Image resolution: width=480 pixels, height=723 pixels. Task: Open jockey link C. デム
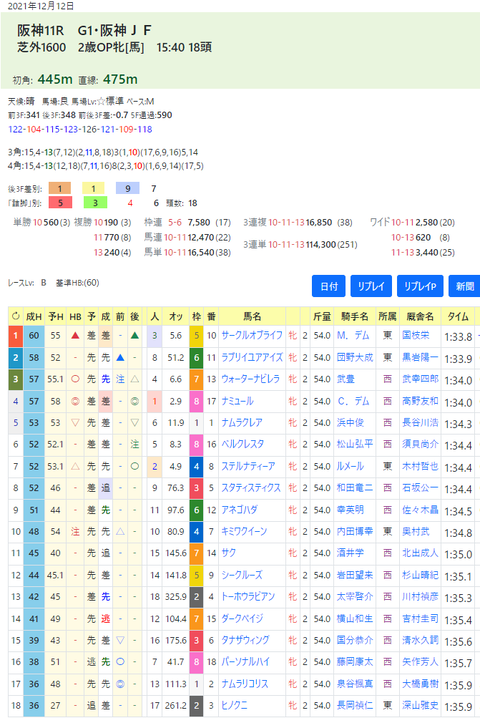pyautogui.click(x=353, y=401)
